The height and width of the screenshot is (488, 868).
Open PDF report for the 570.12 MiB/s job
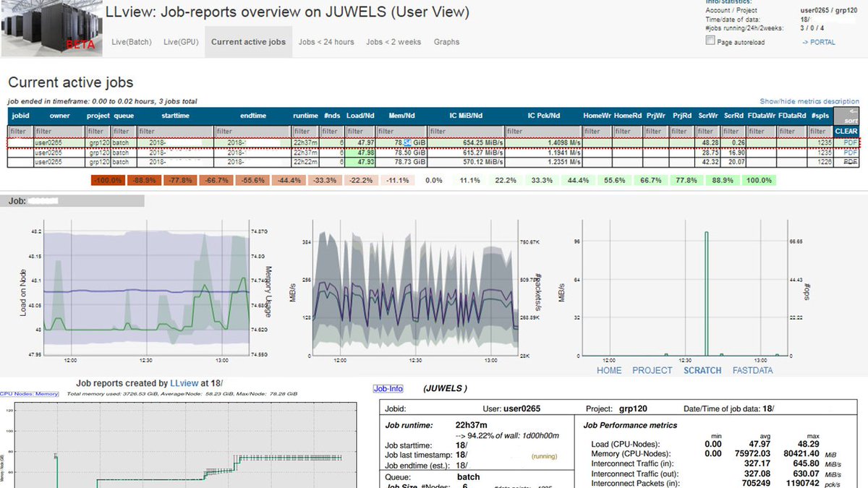851,162
